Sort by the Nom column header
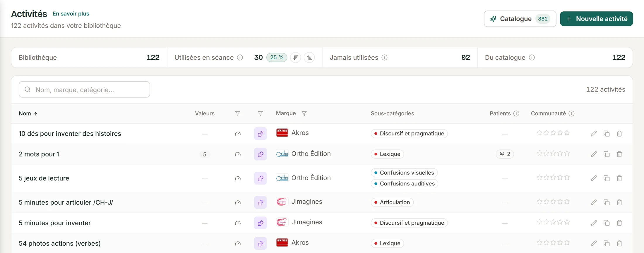Screen dimensions: 644x253 [x=28, y=113]
